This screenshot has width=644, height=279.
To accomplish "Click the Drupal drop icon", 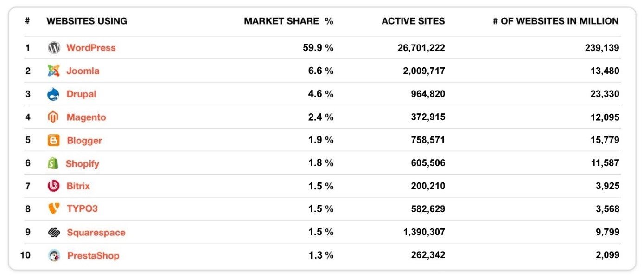I will [54, 94].
